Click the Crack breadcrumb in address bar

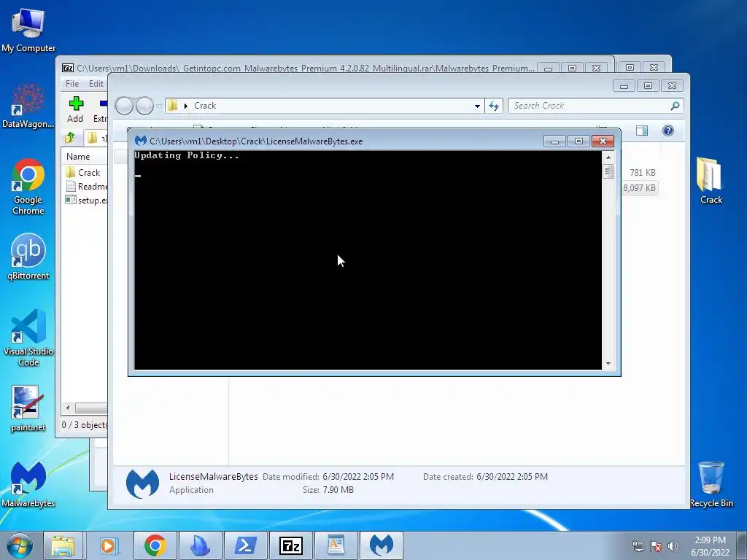tap(205, 106)
